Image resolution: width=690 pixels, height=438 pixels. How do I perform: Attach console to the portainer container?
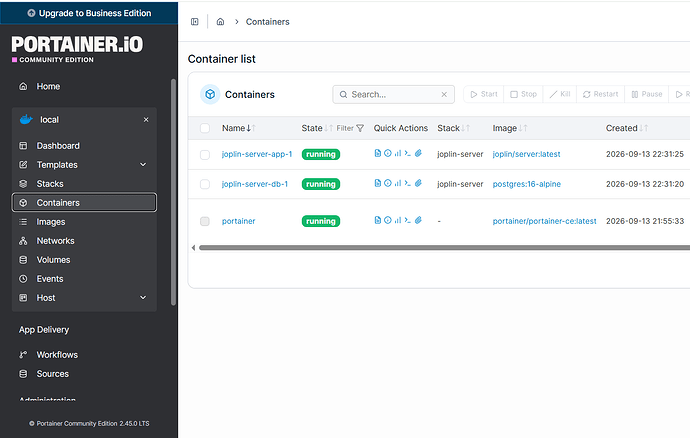pos(418,220)
